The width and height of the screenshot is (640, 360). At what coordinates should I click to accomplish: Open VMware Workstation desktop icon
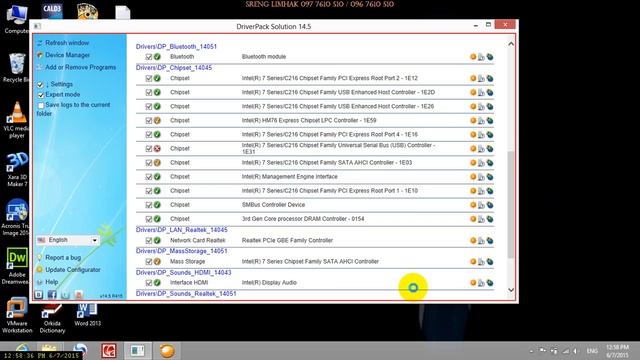click(17, 316)
